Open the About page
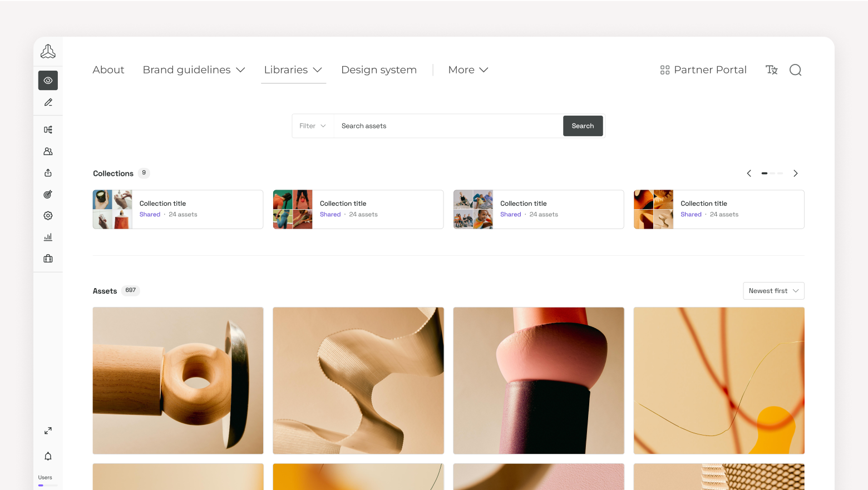The height and width of the screenshot is (490, 868). (x=108, y=70)
